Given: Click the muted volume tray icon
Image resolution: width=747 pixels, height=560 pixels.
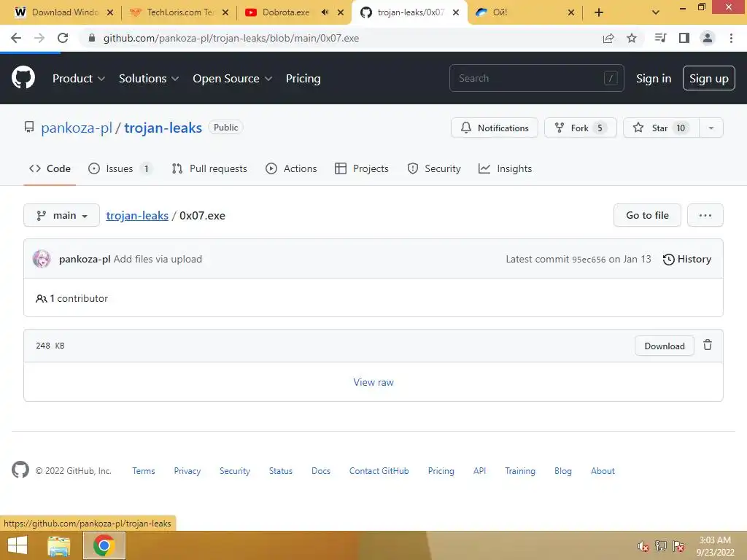Looking at the screenshot, I should point(643,546).
